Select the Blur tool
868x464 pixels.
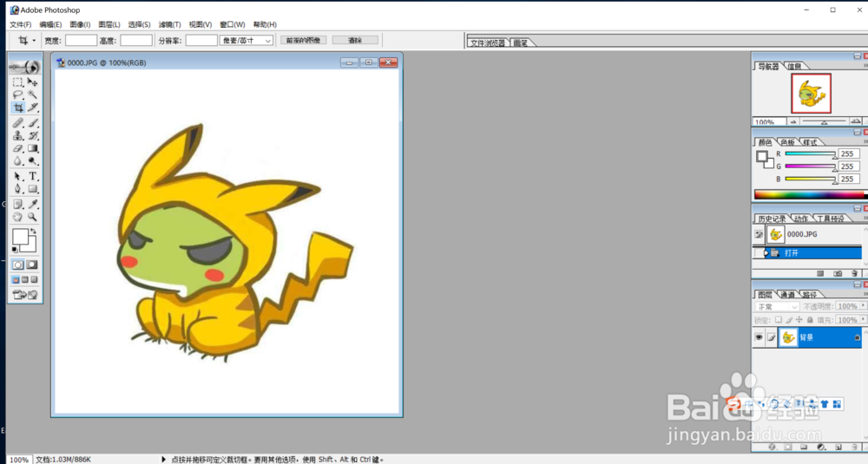click(17, 161)
